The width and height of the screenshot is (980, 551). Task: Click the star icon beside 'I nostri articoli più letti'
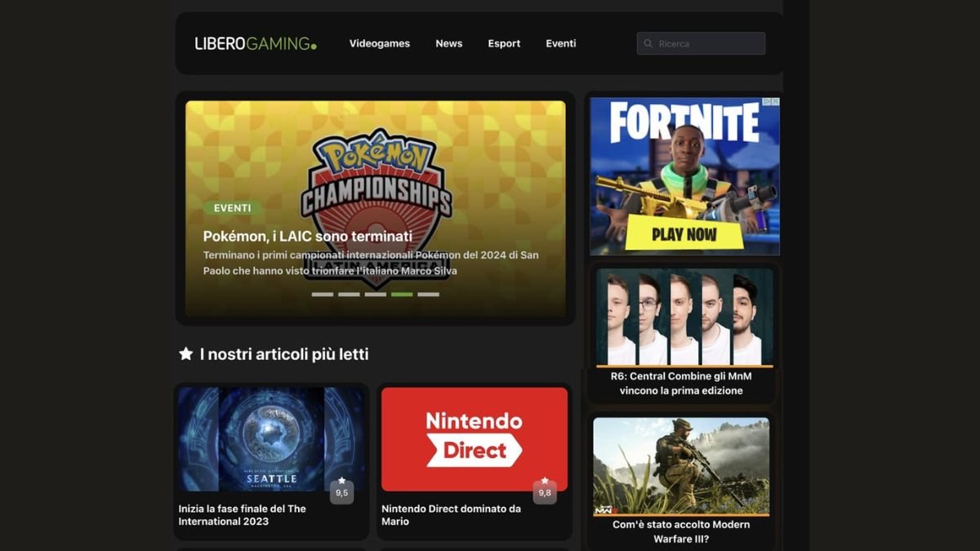click(x=186, y=354)
